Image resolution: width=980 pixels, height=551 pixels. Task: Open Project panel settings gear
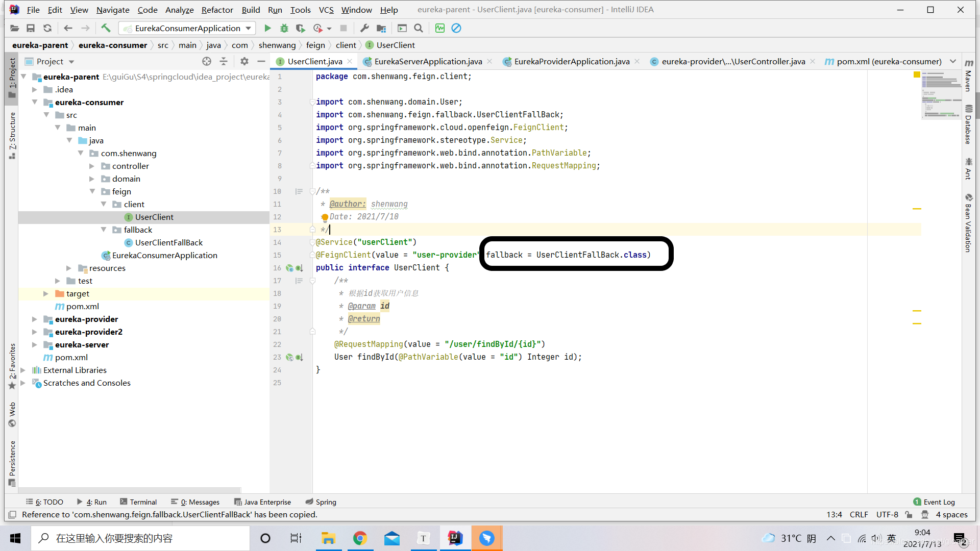244,61
